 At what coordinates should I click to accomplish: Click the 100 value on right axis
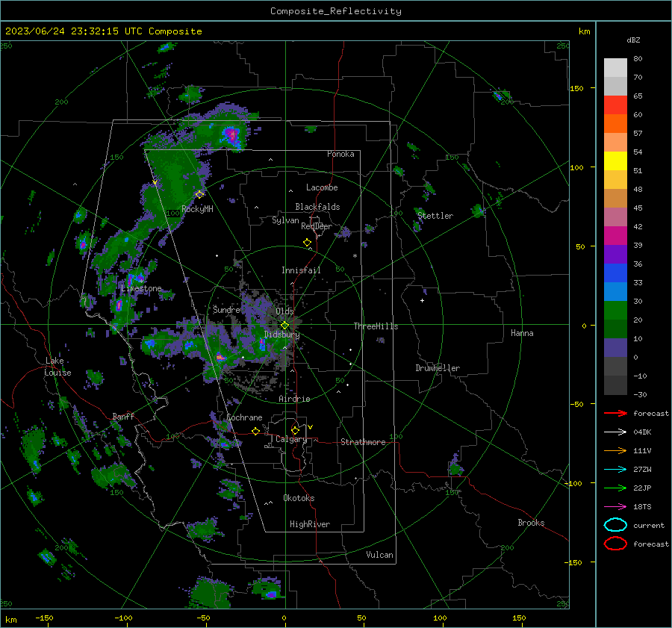point(576,167)
